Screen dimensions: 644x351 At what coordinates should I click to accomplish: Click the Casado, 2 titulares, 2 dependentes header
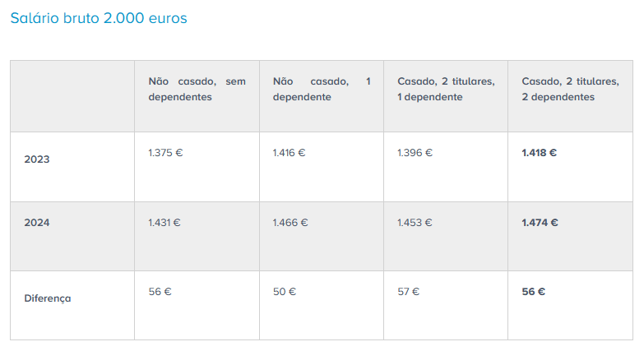[x=570, y=89]
